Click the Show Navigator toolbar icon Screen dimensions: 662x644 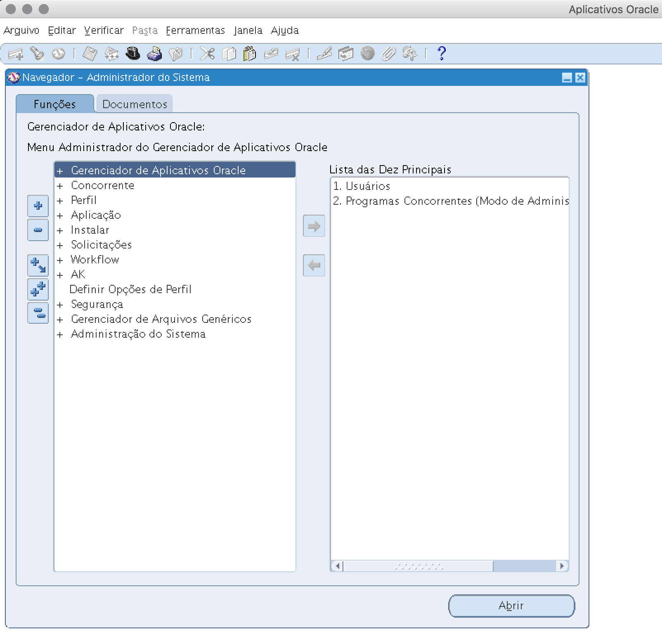[x=59, y=54]
